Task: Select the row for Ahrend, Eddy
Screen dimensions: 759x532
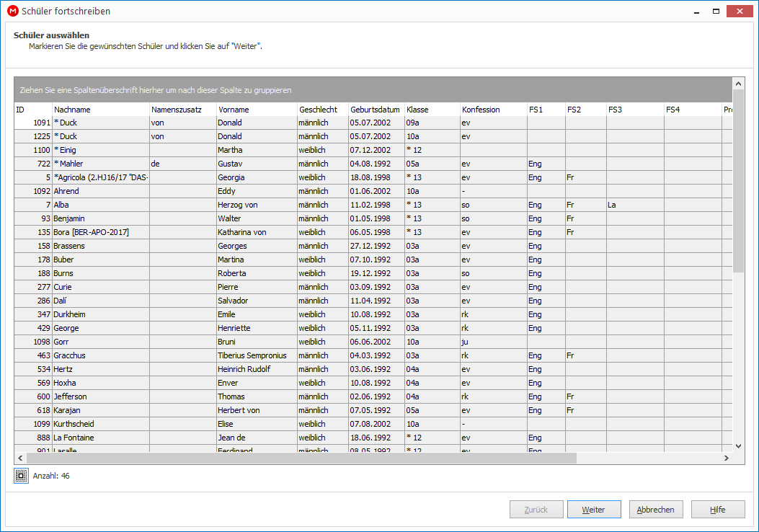Action: coord(373,191)
